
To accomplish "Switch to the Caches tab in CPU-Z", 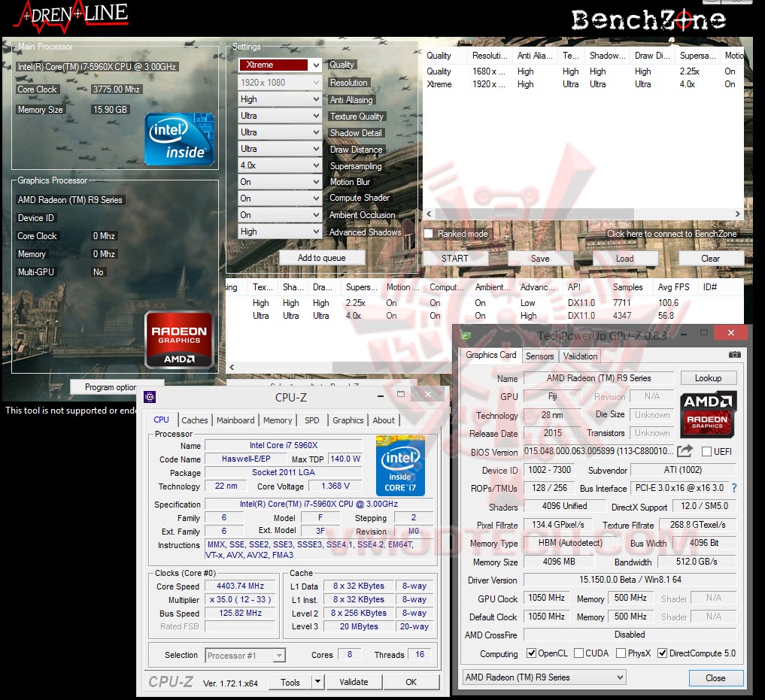I will click(x=195, y=420).
